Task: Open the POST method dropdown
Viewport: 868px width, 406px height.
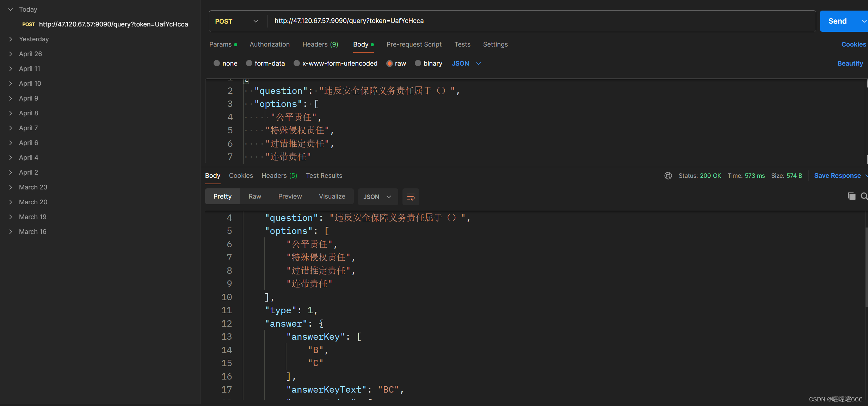Action: (x=237, y=21)
